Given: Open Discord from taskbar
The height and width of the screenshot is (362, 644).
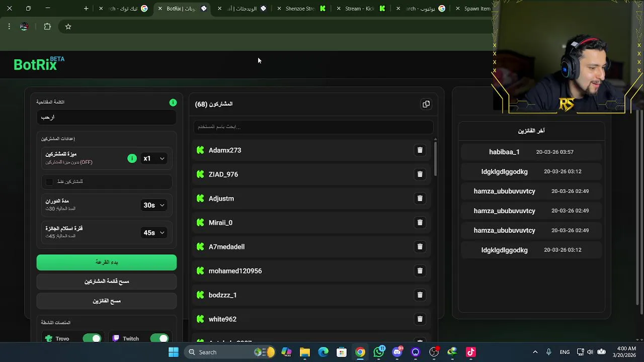Looking at the screenshot, I should pos(397,352).
